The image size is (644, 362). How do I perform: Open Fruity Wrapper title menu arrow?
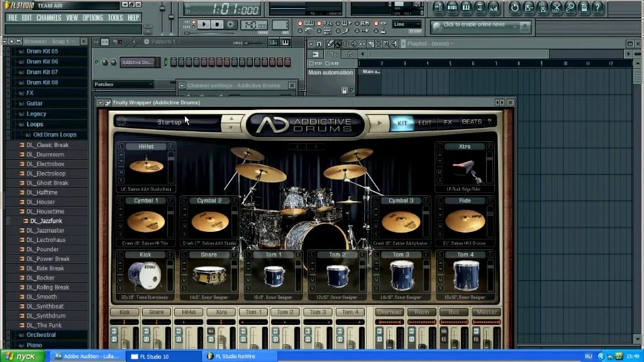[100, 102]
